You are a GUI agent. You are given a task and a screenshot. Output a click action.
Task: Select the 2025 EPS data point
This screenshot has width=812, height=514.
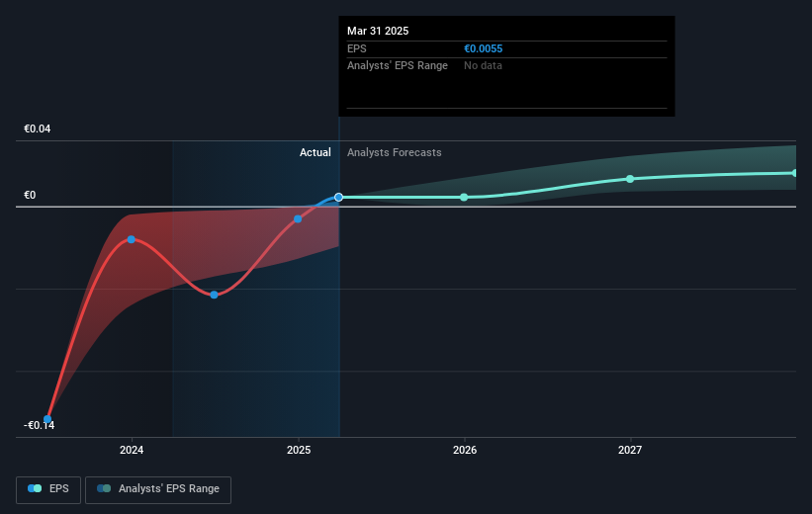[298, 219]
